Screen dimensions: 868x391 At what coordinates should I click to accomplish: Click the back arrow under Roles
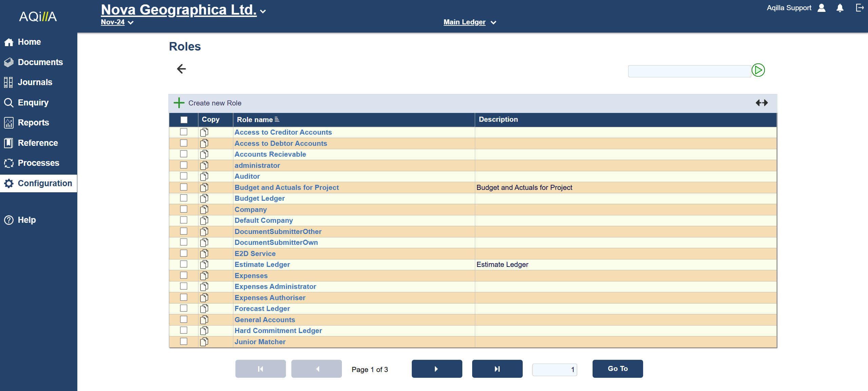[x=181, y=69]
